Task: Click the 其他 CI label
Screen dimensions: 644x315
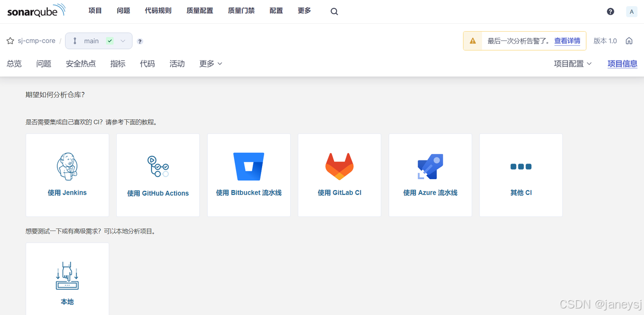Action: (521, 193)
